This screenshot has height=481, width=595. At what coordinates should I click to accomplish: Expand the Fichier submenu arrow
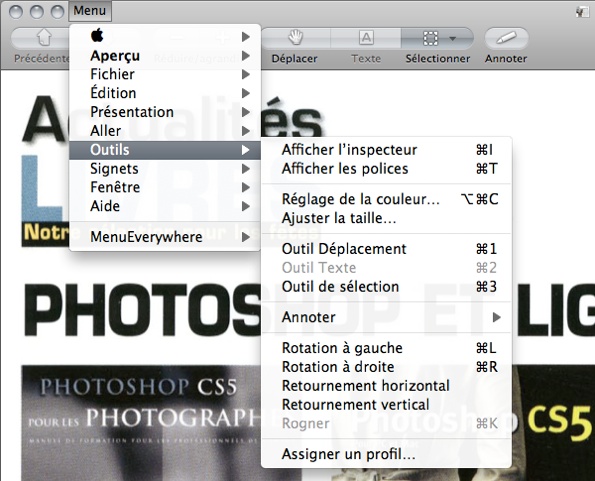[x=246, y=74]
